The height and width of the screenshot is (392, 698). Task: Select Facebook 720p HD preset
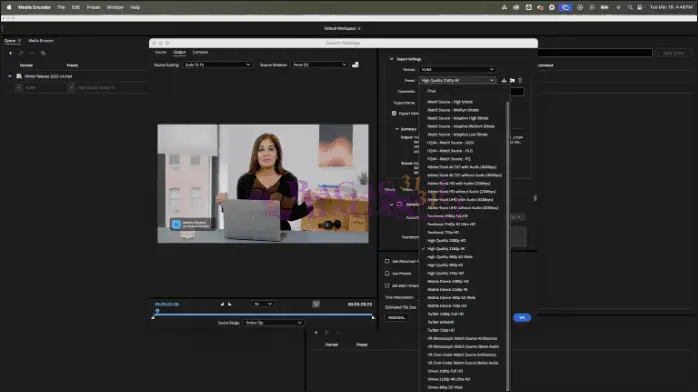[442, 232]
